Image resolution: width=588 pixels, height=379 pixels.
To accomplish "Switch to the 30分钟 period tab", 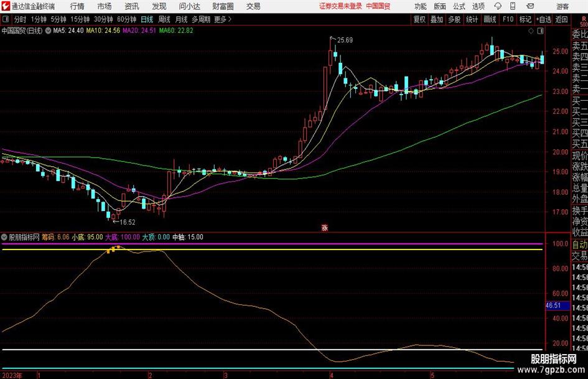I will coord(103,19).
